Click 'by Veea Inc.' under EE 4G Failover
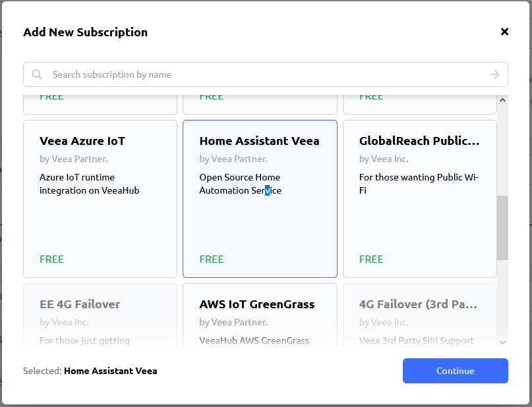This screenshot has height=407, width=532. 64,322
